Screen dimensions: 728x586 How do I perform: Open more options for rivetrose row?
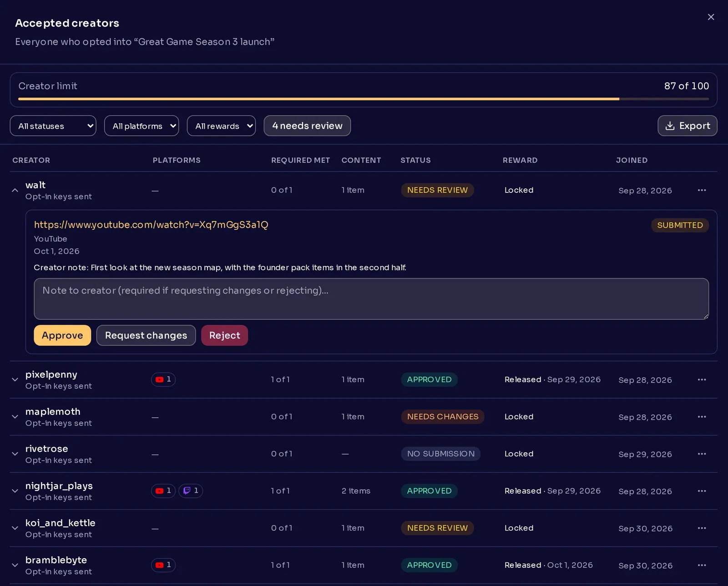point(702,454)
